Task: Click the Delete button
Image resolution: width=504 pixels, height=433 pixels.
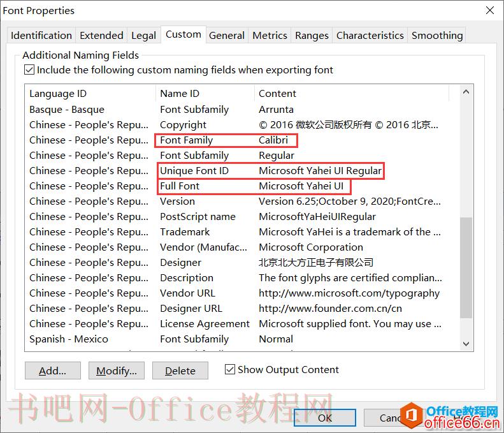Action: coord(180,371)
